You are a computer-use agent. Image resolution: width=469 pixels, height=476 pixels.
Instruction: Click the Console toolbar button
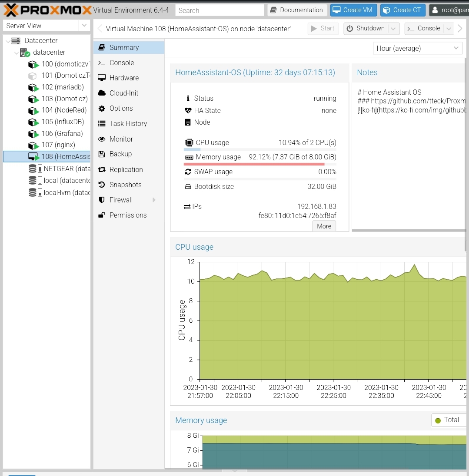[424, 29]
